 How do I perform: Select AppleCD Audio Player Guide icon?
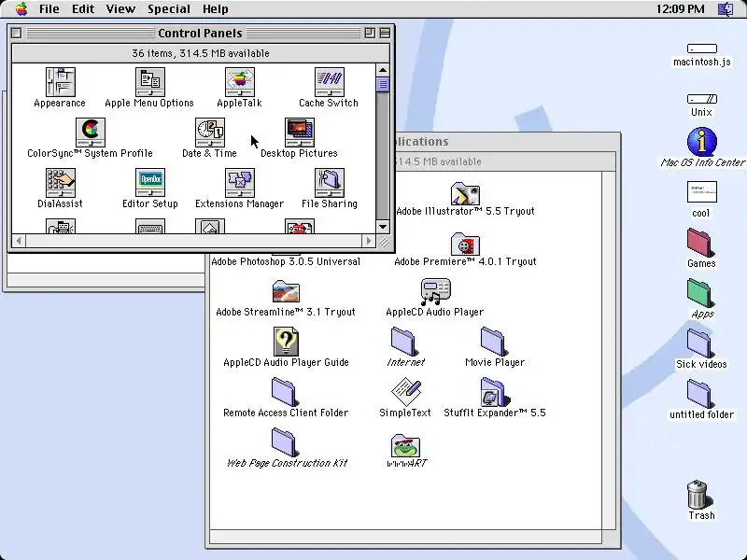(x=286, y=342)
